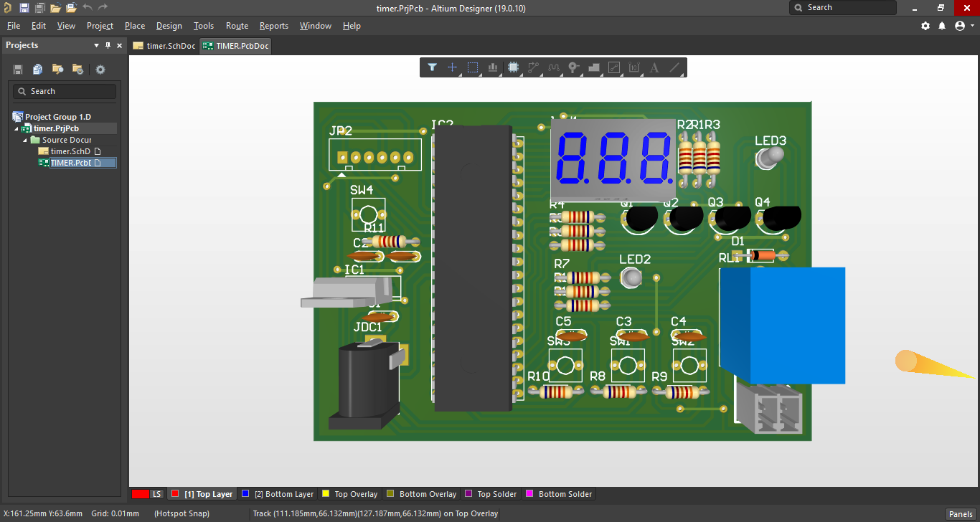The width and height of the screenshot is (980, 522).
Task: Click the Projects panel save icon
Action: pos(18,70)
